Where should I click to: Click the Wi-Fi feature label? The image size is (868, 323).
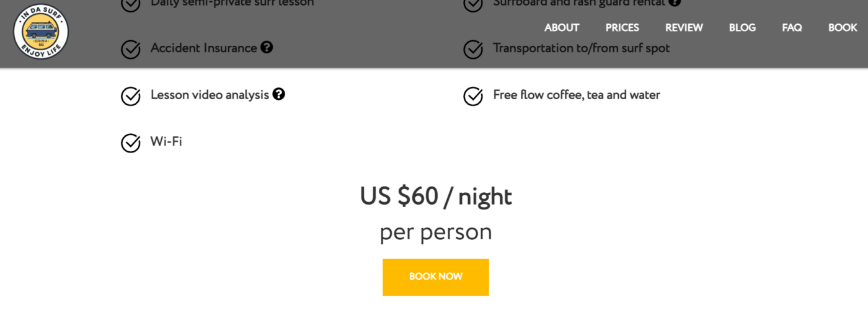[166, 141]
